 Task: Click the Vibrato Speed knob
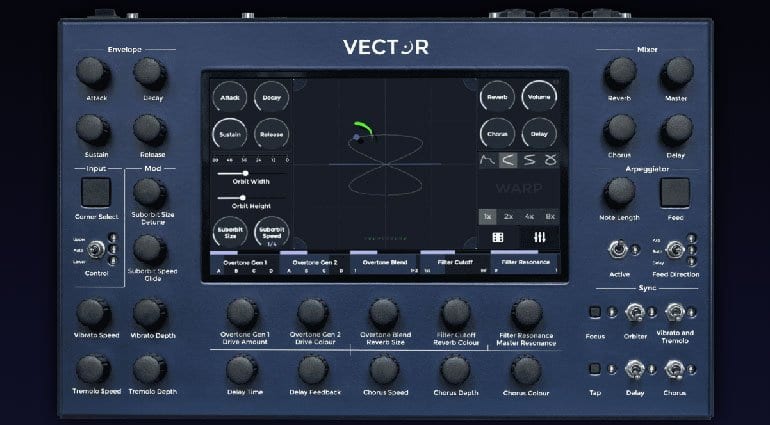coord(93,313)
